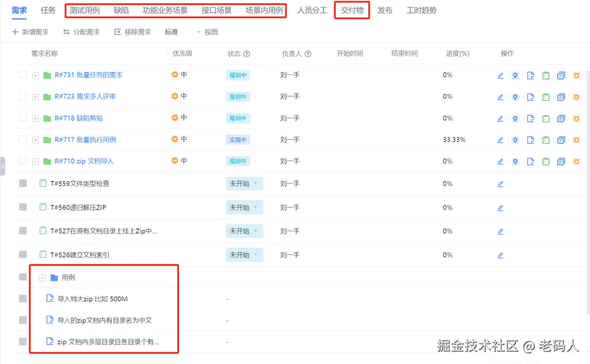
Task: Click the copy icon for R#710
Action: (561, 160)
